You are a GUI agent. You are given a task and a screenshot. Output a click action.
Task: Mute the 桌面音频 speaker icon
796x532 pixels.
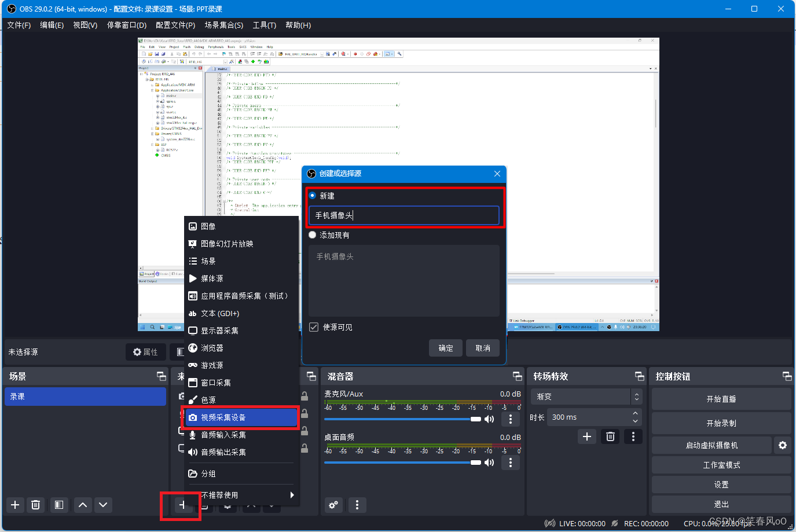coord(489,463)
